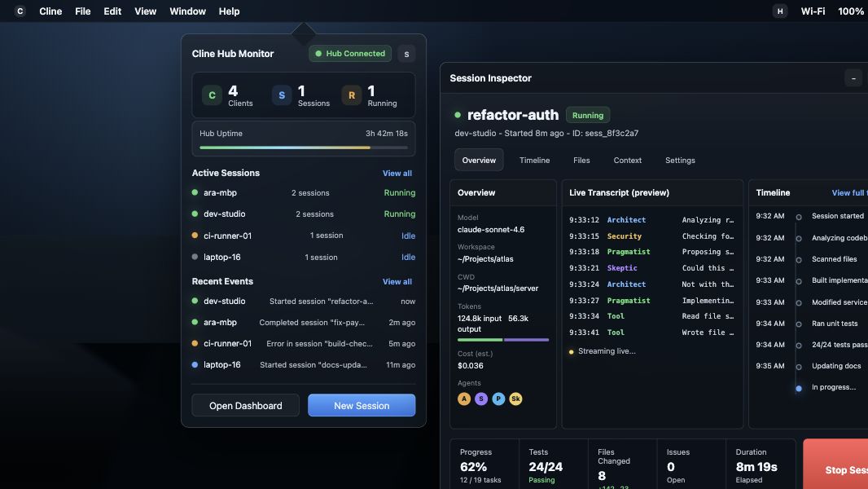Viewport: 868px width, 489px height.
Task: Click the Hub Connected status badge
Action: tap(350, 54)
